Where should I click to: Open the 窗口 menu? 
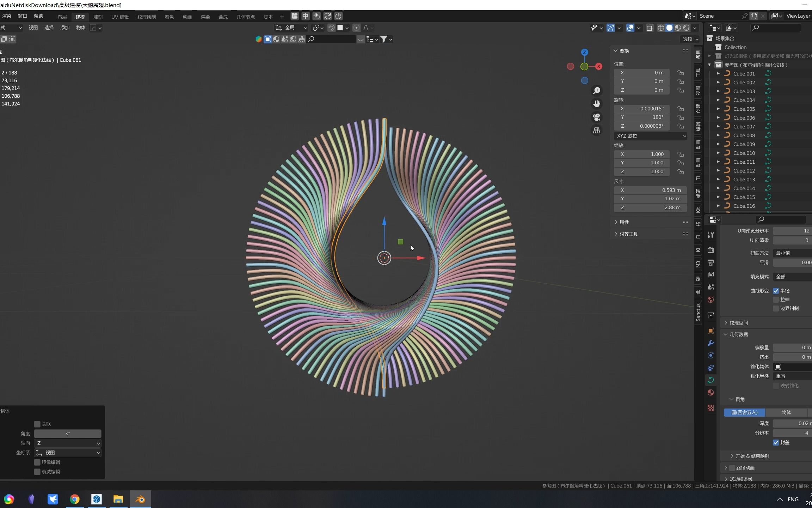(23, 16)
